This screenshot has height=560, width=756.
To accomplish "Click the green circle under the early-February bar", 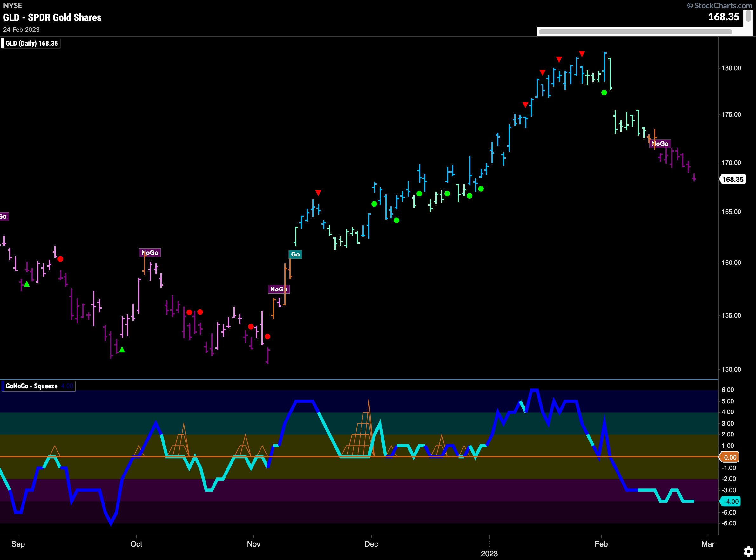I will click(x=604, y=92).
